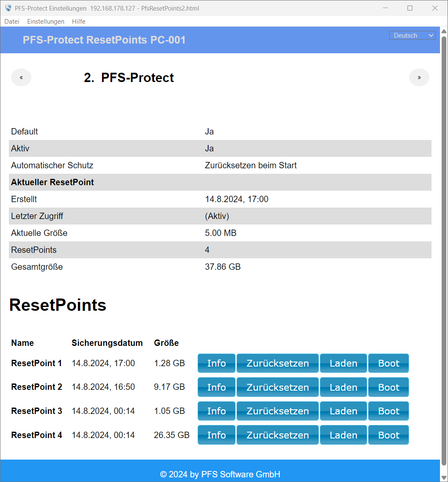
Task: Click the scrollbar up arrow
Action: pos(444,31)
